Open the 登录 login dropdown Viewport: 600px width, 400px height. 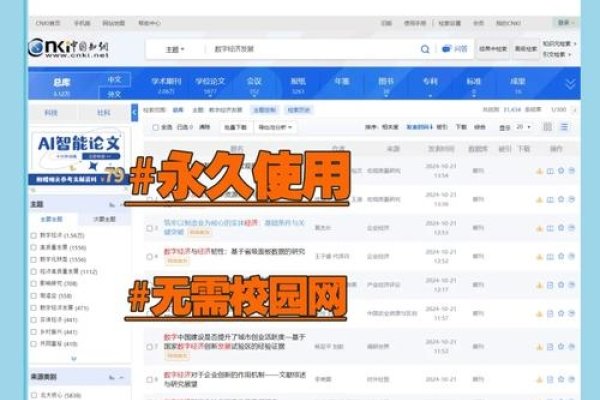pyautogui.click(x=566, y=23)
